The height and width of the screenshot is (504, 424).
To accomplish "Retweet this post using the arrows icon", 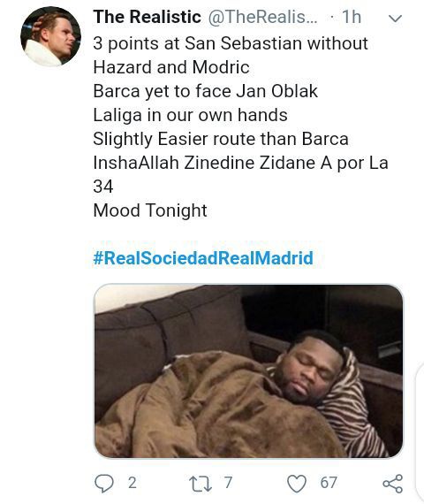I will click(201, 484).
